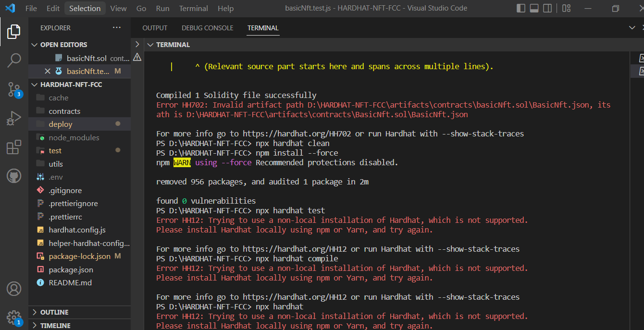Image resolution: width=644 pixels, height=330 pixels.
Task: Toggle secondary side bar visibility
Action: coord(547,8)
